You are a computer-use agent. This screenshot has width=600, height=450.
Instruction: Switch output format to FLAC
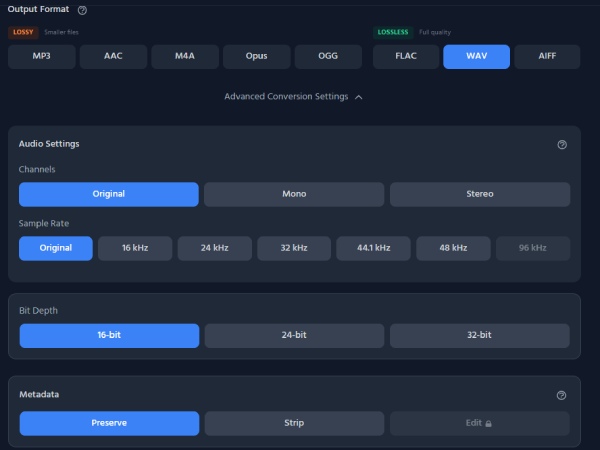pyautogui.click(x=406, y=57)
